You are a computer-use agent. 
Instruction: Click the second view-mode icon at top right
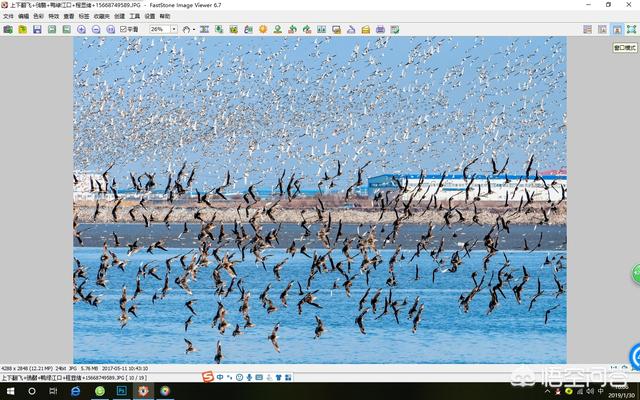point(602,29)
